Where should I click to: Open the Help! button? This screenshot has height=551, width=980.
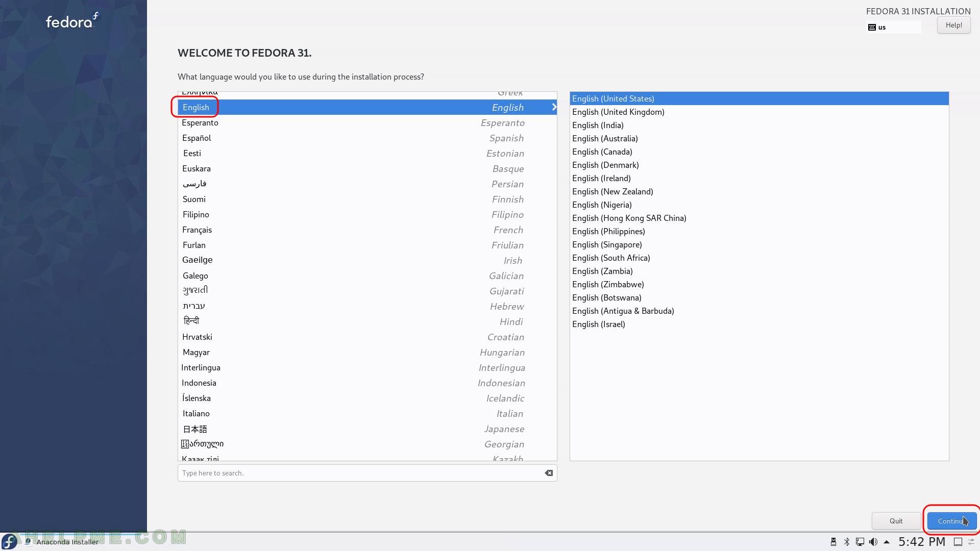[953, 25]
